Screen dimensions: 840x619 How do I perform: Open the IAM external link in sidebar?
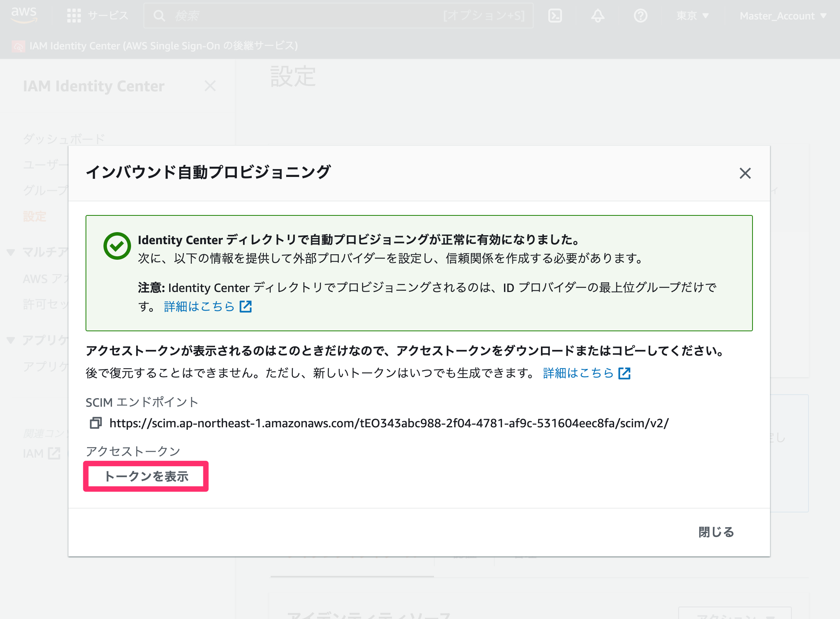41,453
